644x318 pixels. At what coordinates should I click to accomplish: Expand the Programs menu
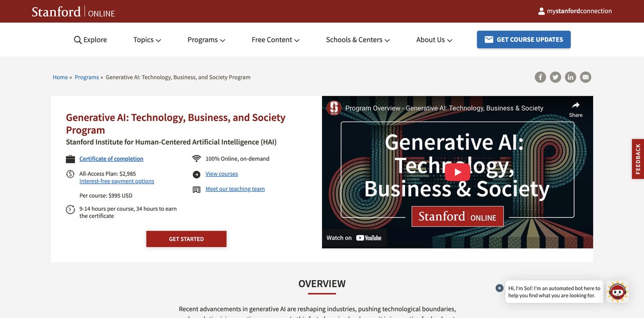[206, 40]
